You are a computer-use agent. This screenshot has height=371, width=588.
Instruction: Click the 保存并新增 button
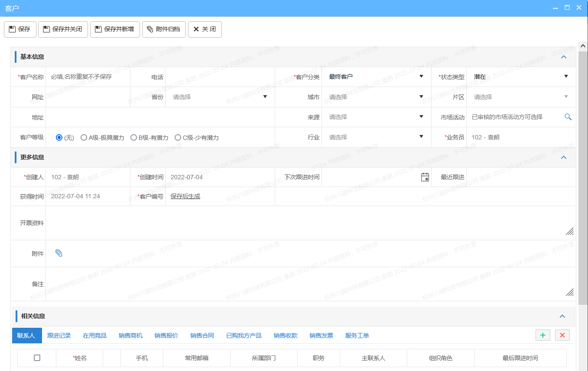tap(115, 29)
